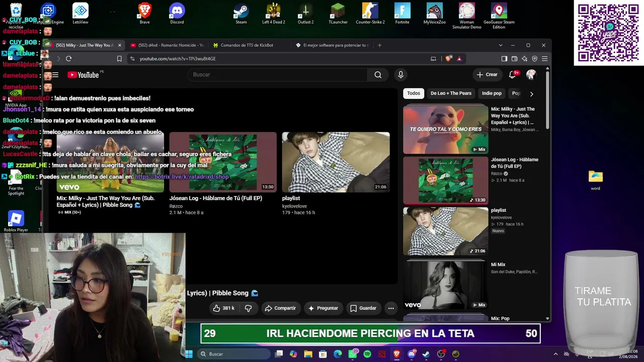Image resolution: width=644 pixels, height=362 pixels.
Task: Open MyVoiceZoo desktop icon
Action: click(x=434, y=14)
